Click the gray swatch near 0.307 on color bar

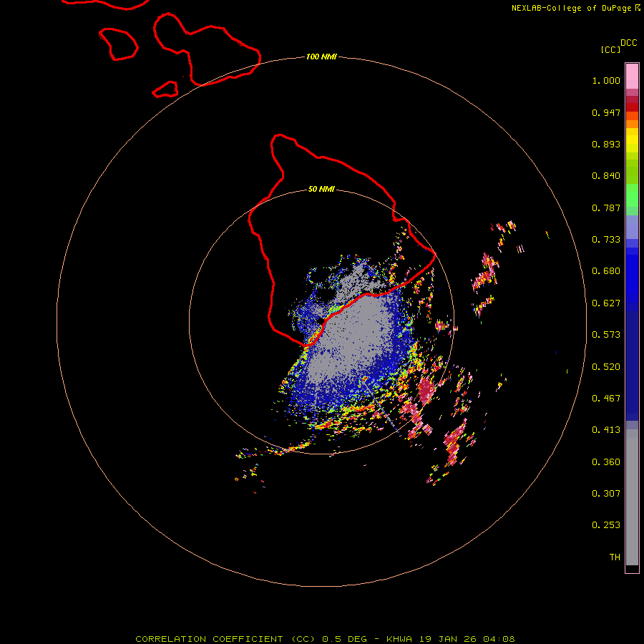tap(632, 497)
